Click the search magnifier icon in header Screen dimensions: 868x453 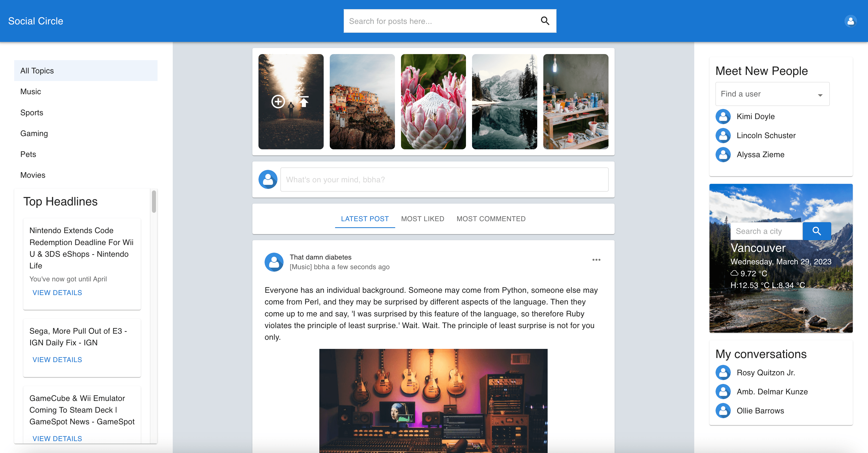[545, 21]
